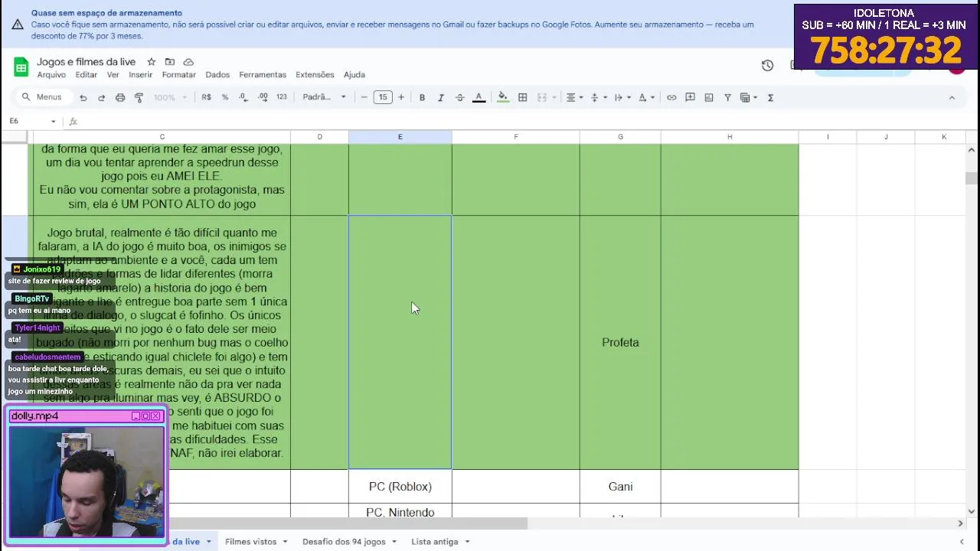Image resolution: width=980 pixels, height=551 pixels.
Task: Insert a link with the chain icon
Action: coord(671,97)
